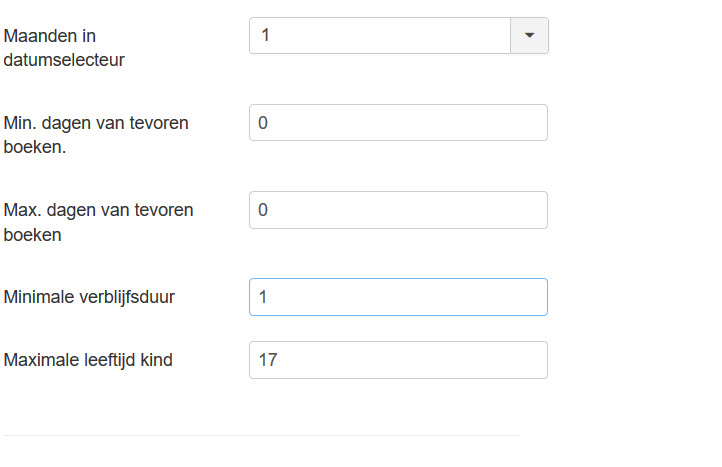Click the Min. dagen van tevoren boeken label

coord(96,123)
